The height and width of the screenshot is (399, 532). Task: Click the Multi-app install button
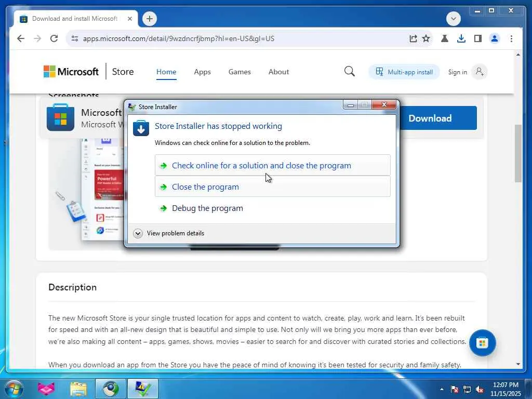[404, 72]
